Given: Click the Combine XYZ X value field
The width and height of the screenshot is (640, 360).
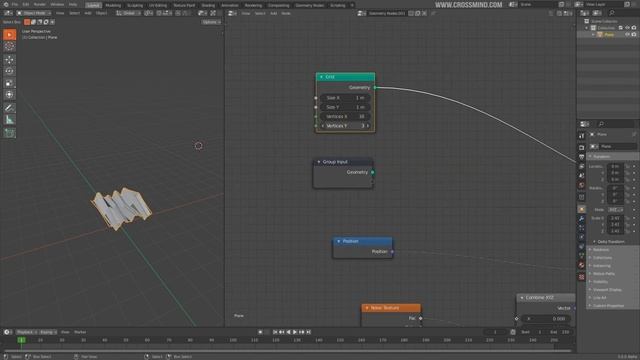Looking at the screenshot, I should click(x=546, y=319).
